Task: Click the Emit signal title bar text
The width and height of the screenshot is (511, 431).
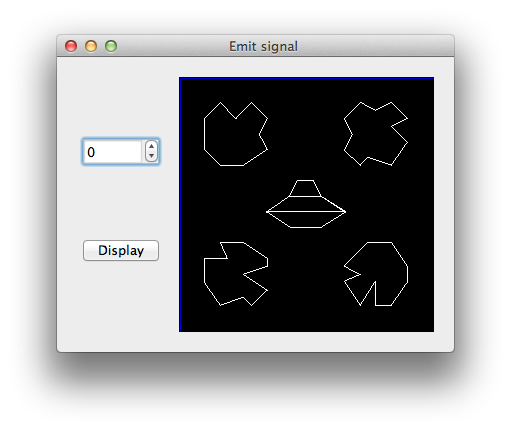Action: pyautogui.click(x=263, y=46)
